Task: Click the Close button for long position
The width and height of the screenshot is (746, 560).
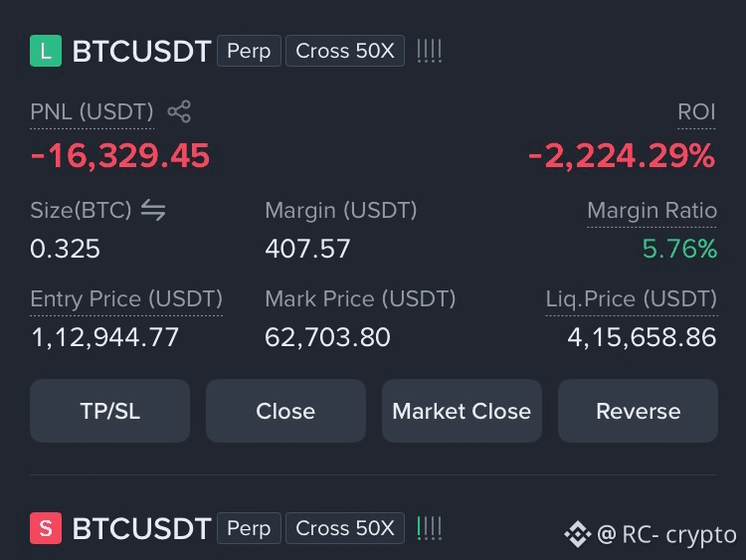Action: click(x=285, y=411)
